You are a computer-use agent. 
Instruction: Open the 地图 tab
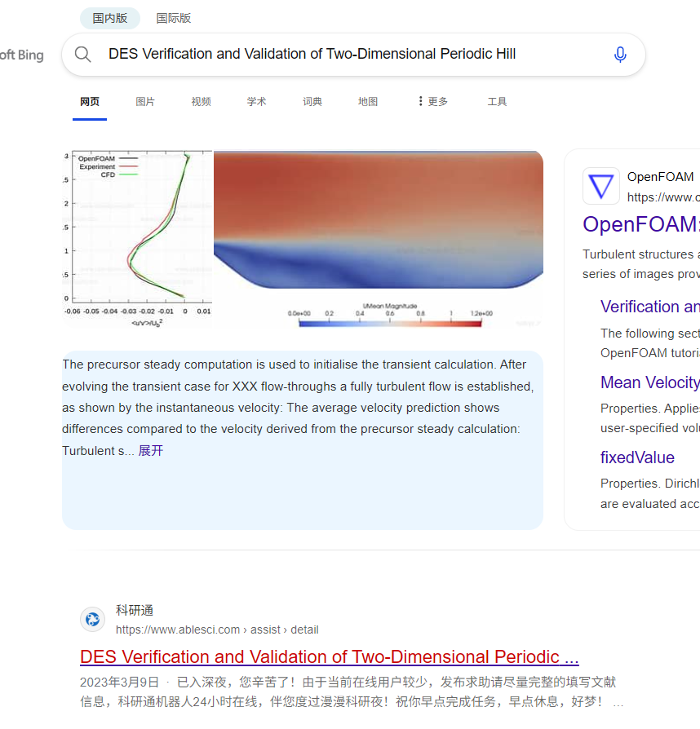[x=368, y=101]
